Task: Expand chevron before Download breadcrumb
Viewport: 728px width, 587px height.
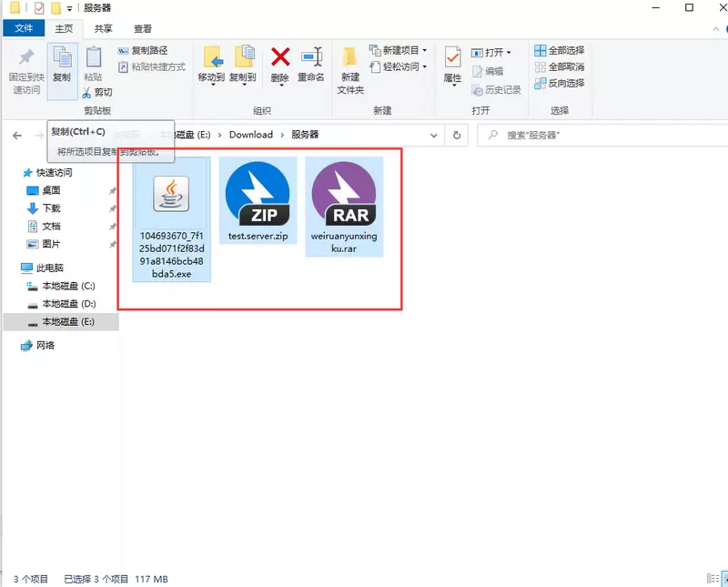Action: pos(219,135)
